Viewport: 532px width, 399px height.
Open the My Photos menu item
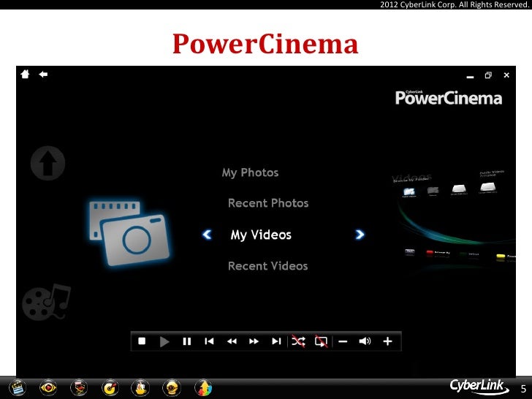(250, 172)
